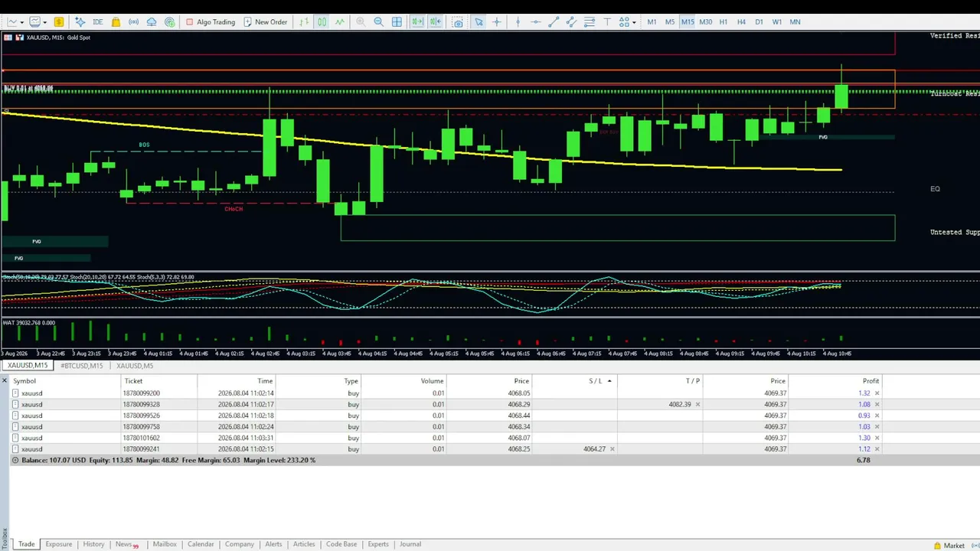Change timeframe to MN
This screenshot has width=980, height=551.
coord(795,22)
